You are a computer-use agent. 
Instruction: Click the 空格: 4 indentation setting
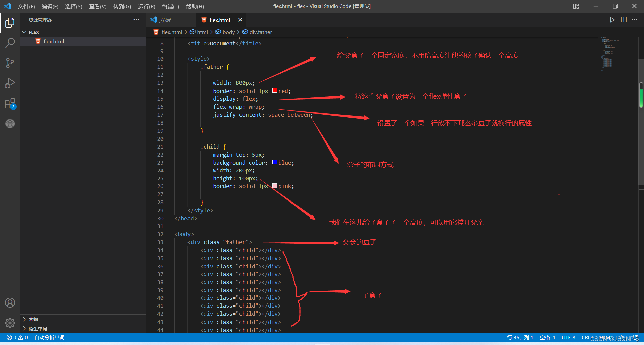point(547,337)
